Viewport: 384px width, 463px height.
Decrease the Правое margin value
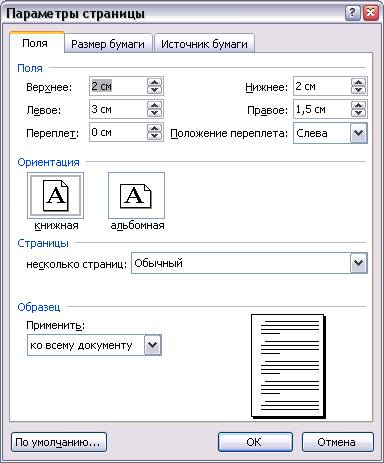tap(358, 113)
